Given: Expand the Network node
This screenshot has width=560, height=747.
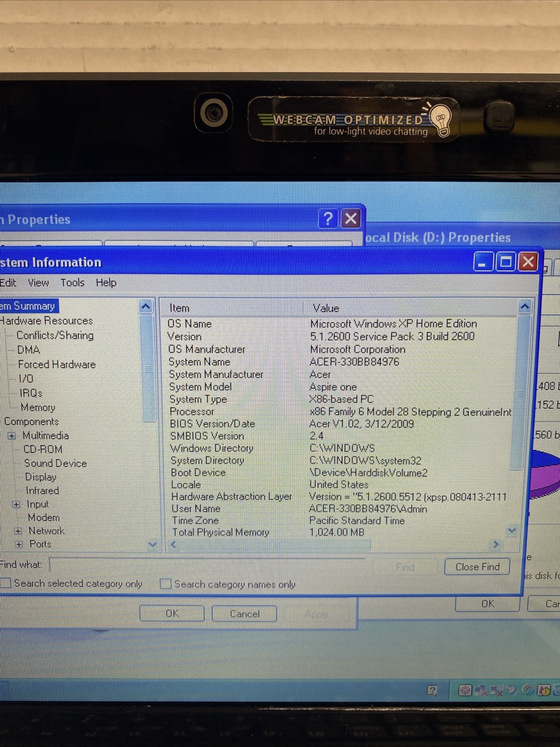Looking at the screenshot, I should [x=18, y=531].
